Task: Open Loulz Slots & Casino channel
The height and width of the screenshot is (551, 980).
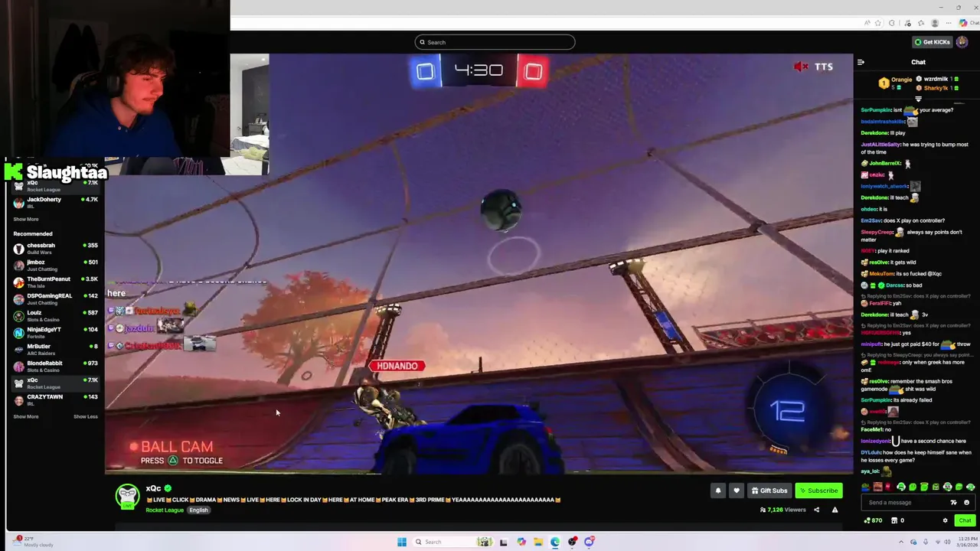Action: 55,315
